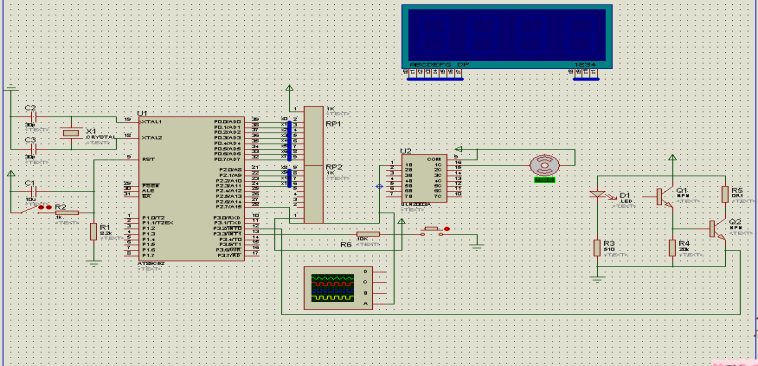Viewport: 758px width, 366px height.
Task: Click the motor symbol next to U2
Action: tap(545, 166)
